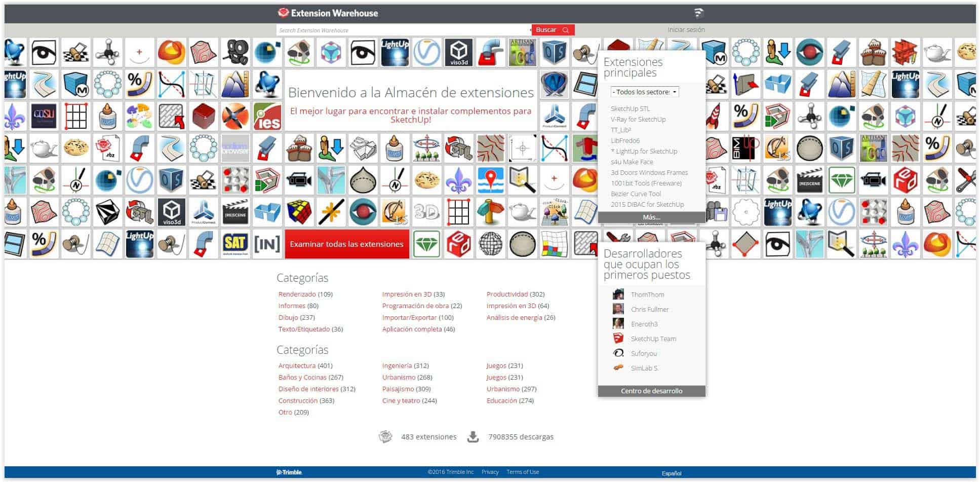Open the Todos los sectores selector
980x482 pixels.
pos(644,92)
